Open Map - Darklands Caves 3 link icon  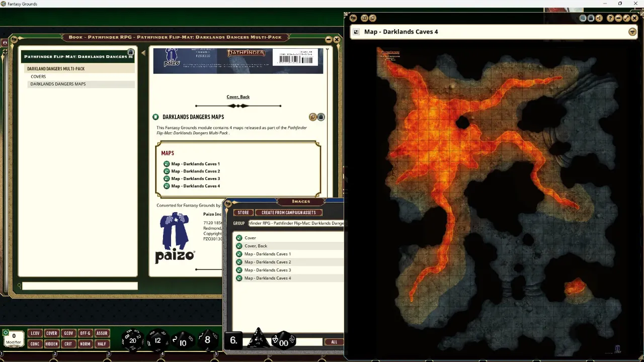(x=167, y=178)
